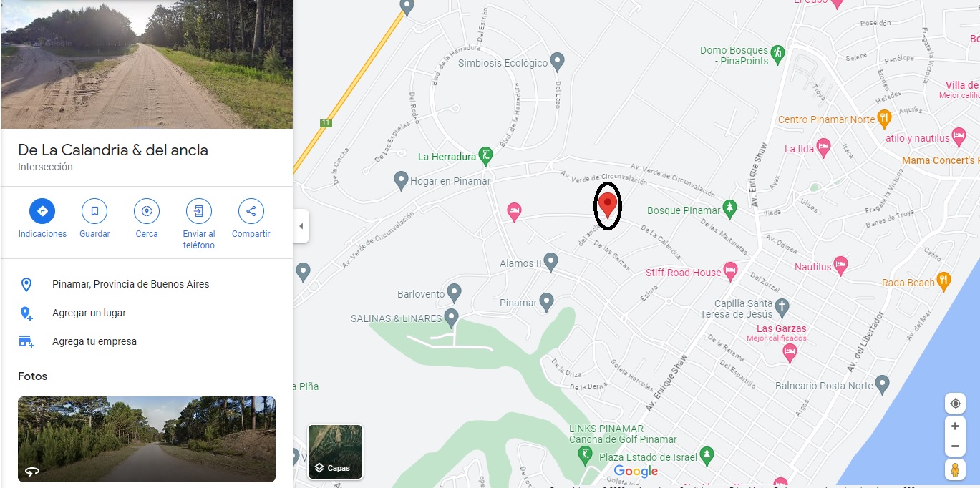The width and height of the screenshot is (980, 488).
Task: Save the place with Guardar icon
Action: (94, 211)
